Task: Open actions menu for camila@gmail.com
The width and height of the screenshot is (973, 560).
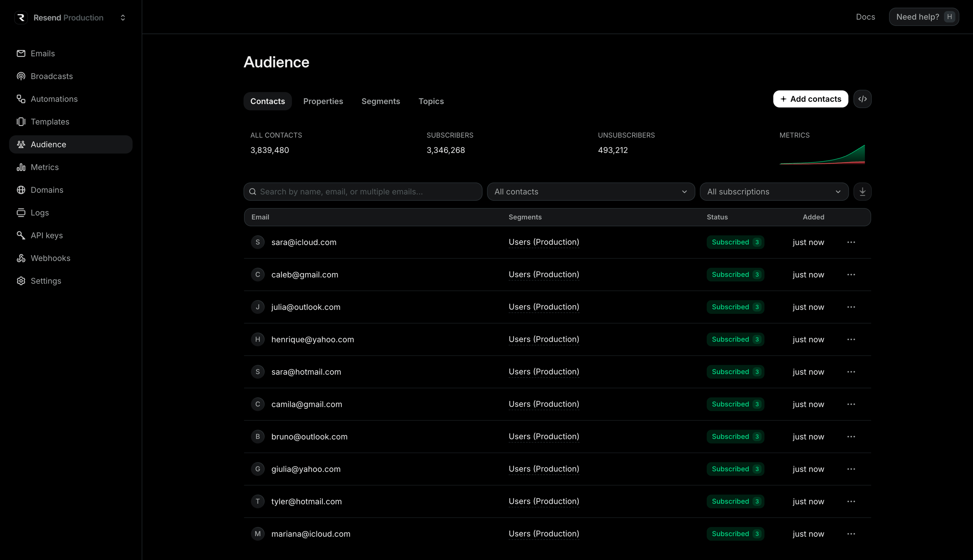Action: click(x=851, y=404)
